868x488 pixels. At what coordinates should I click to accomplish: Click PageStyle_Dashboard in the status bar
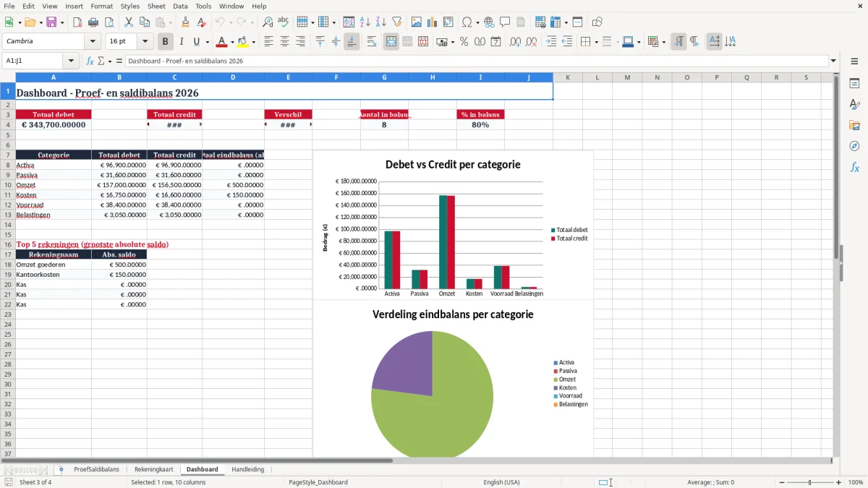pyautogui.click(x=318, y=482)
